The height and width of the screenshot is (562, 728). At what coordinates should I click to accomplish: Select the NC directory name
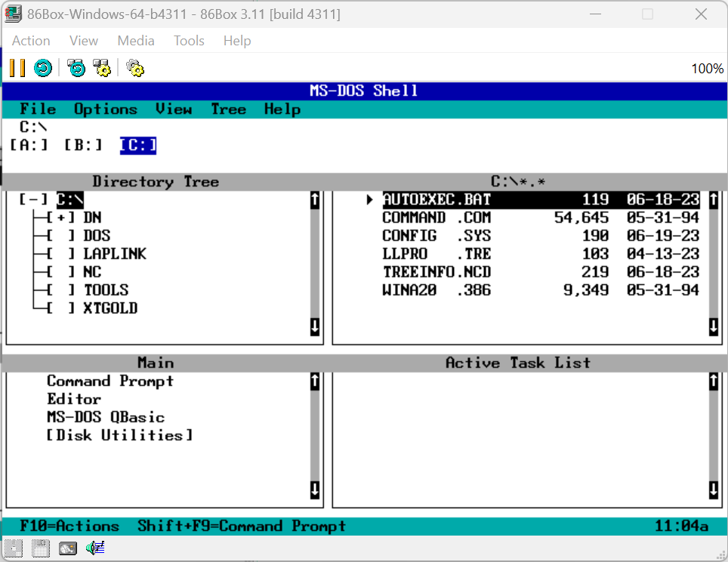click(92, 272)
